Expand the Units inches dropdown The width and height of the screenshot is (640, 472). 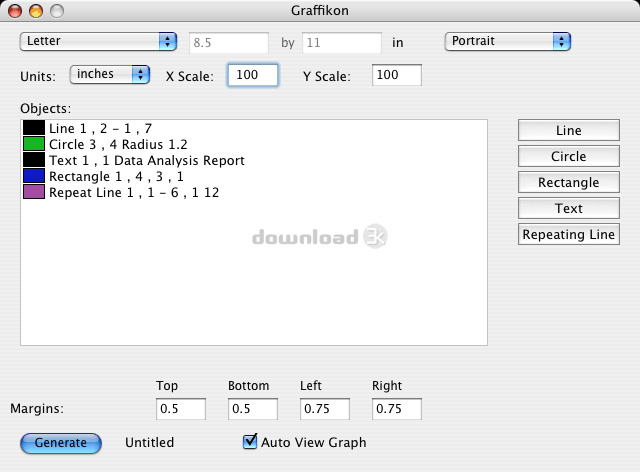click(x=109, y=74)
